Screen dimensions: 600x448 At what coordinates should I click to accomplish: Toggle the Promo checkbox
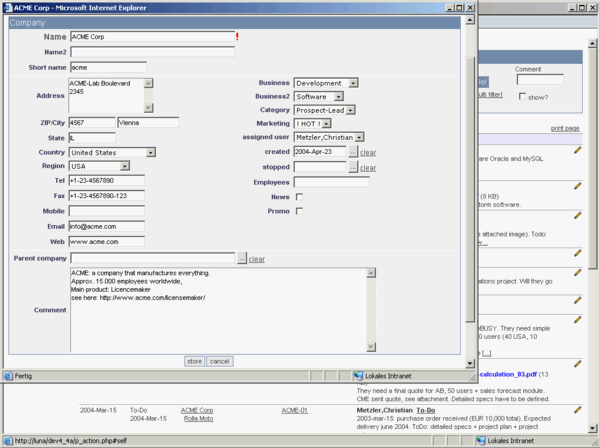[299, 211]
